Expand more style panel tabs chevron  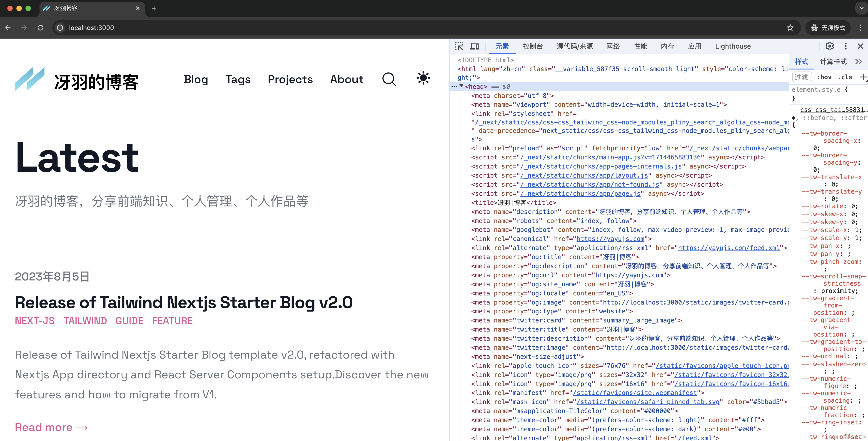click(x=858, y=62)
